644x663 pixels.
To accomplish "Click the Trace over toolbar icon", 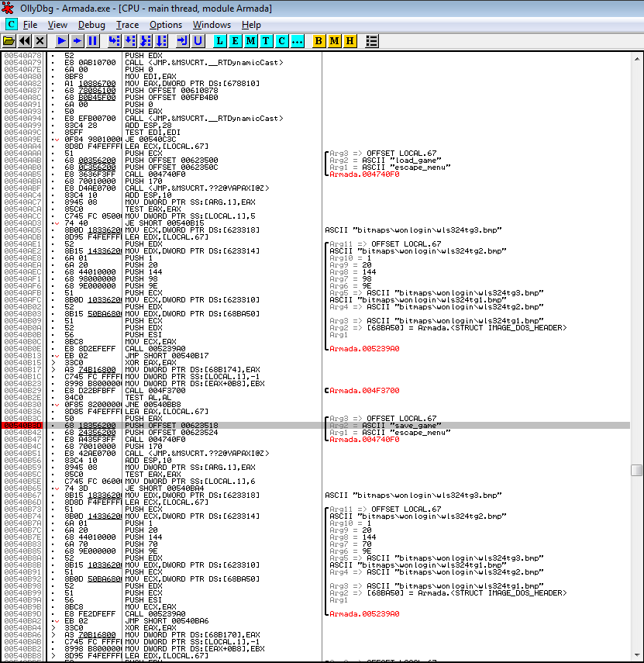I will point(161,41).
